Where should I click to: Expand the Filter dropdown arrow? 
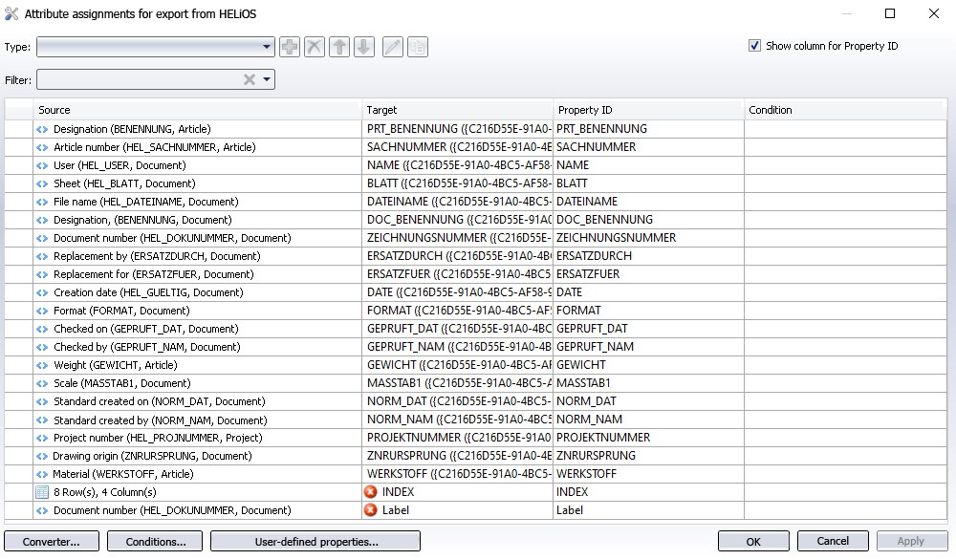[x=267, y=80]
